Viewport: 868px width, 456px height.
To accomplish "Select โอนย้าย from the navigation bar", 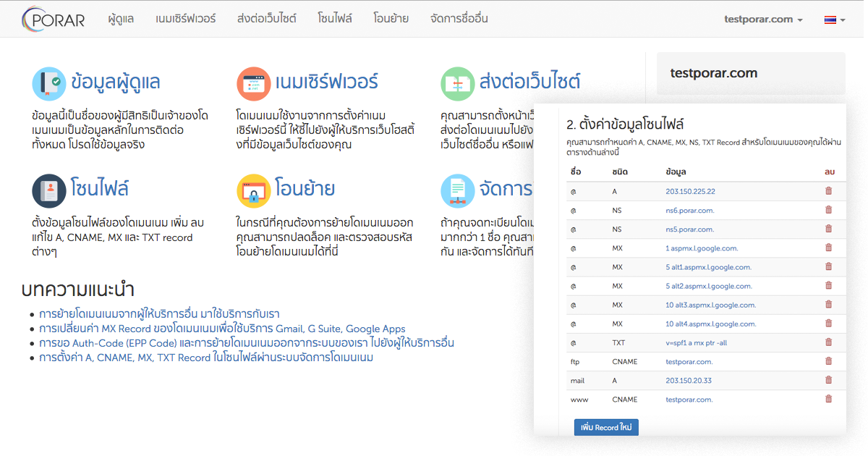I will tap(391, 19).
